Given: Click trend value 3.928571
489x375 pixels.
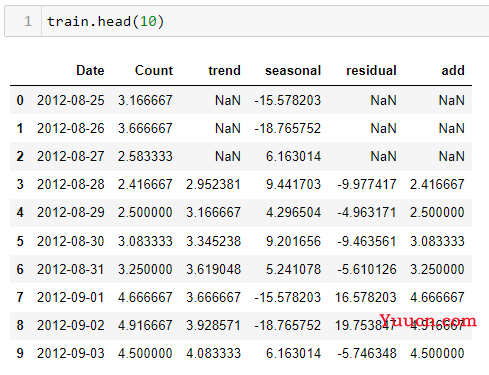Looking at the screenshot, I should pyautogui.click(x=213, y=325).
